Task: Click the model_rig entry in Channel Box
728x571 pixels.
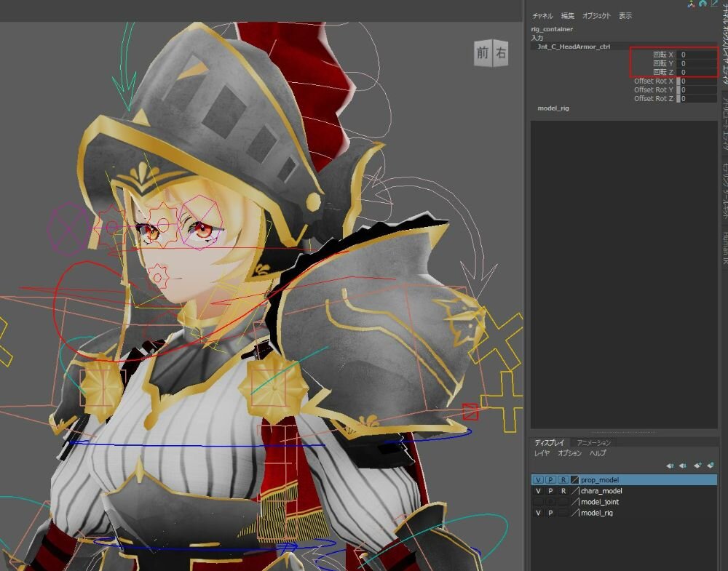Action: tap(553, 108)
